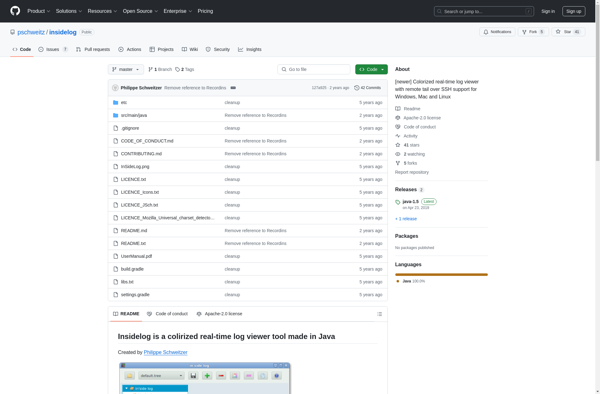This screenshot has width=600, height=394.
Task: Click the Notifications bell button
Action: click(497, 32)
